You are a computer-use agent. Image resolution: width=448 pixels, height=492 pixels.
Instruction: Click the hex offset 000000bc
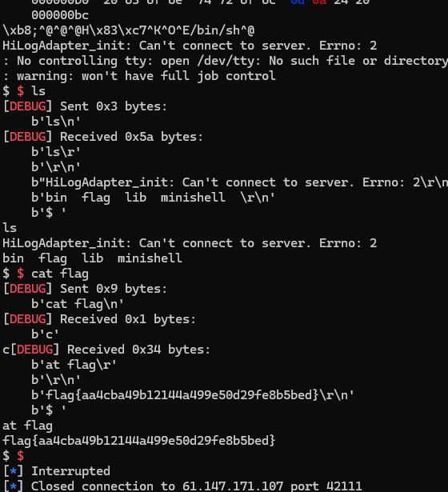point(60,15)
